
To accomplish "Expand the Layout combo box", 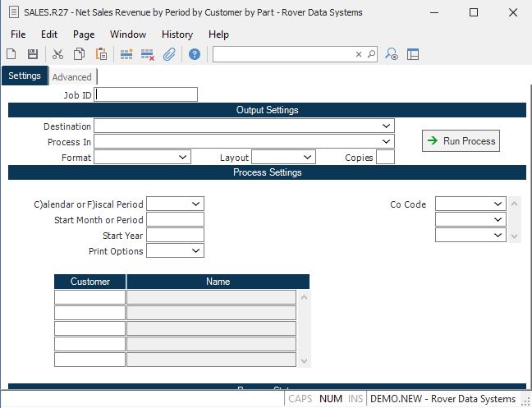I will pos(307,157).
